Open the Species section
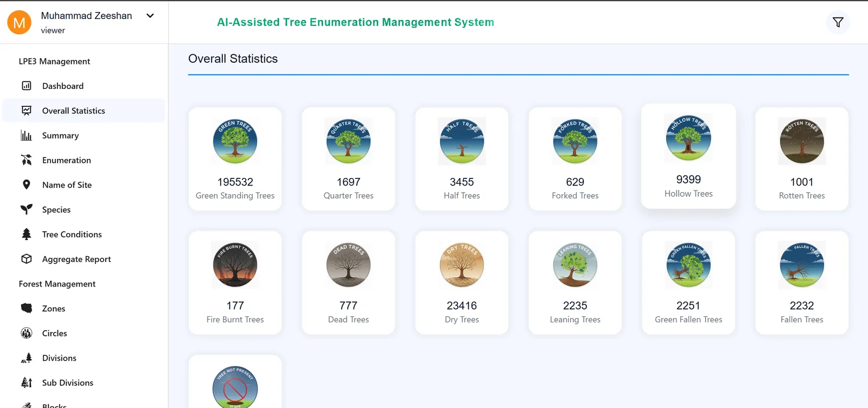The image size is (868, 408). [x=84, y=209]
